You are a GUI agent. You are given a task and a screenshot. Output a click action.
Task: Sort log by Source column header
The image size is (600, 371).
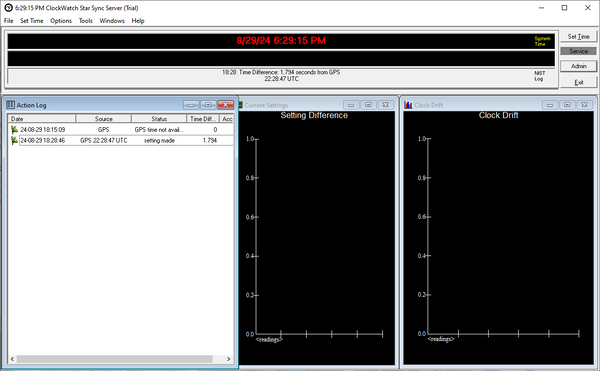click(104, 119)
